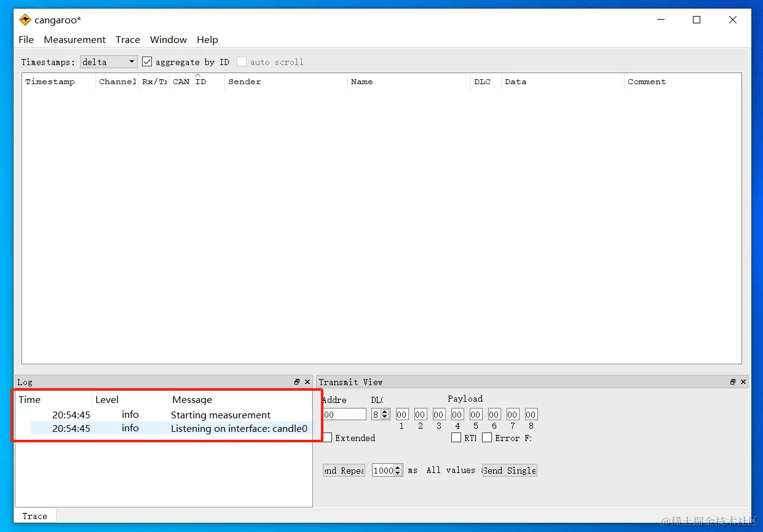This screenshot has height=532, width=763.
Task: Float the Log panel with undock icon
Action: point(297,382)
